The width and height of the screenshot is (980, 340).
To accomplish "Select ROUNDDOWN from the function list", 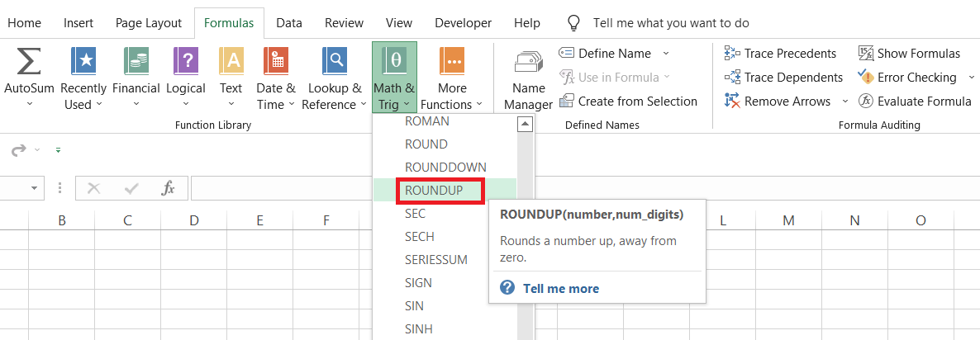I will 445,167.
